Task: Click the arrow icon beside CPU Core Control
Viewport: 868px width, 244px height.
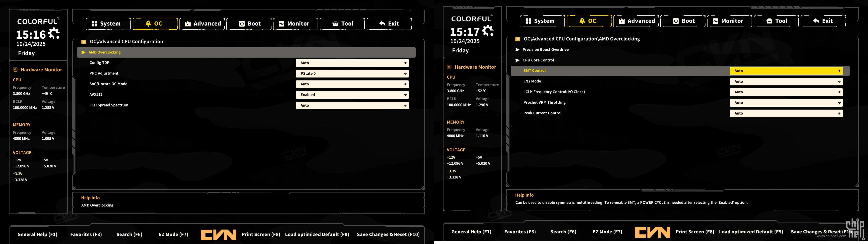Action: [517, 60]
